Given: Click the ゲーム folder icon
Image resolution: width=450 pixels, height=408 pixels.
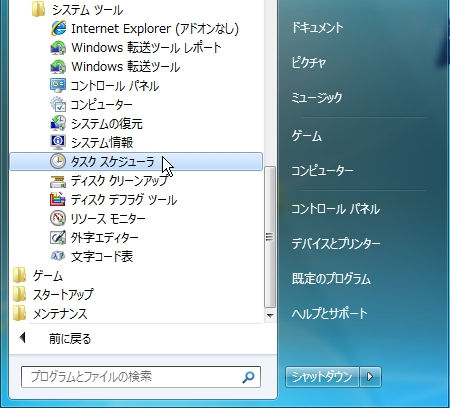Looking at the screenshot, I should (20, 275).
